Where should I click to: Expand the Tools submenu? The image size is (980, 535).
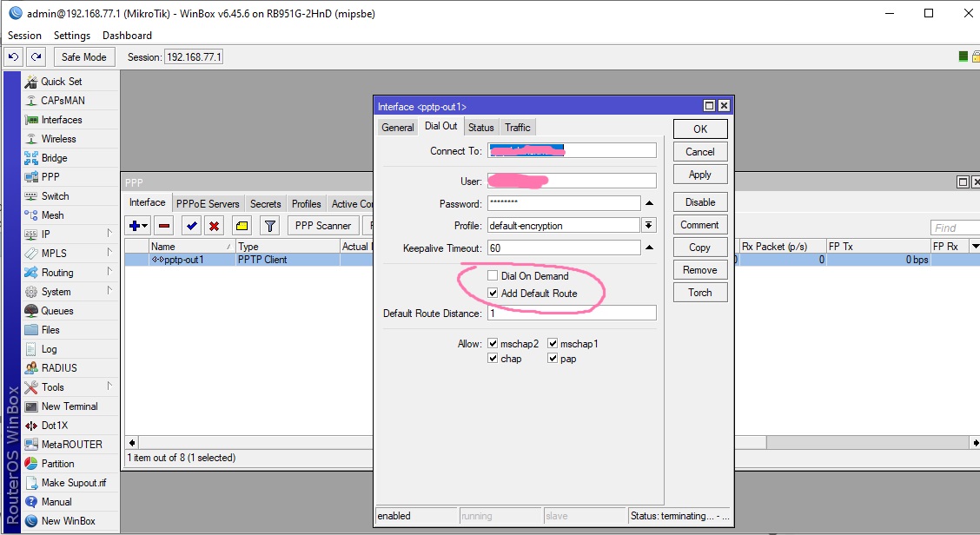tap(109, 386)
